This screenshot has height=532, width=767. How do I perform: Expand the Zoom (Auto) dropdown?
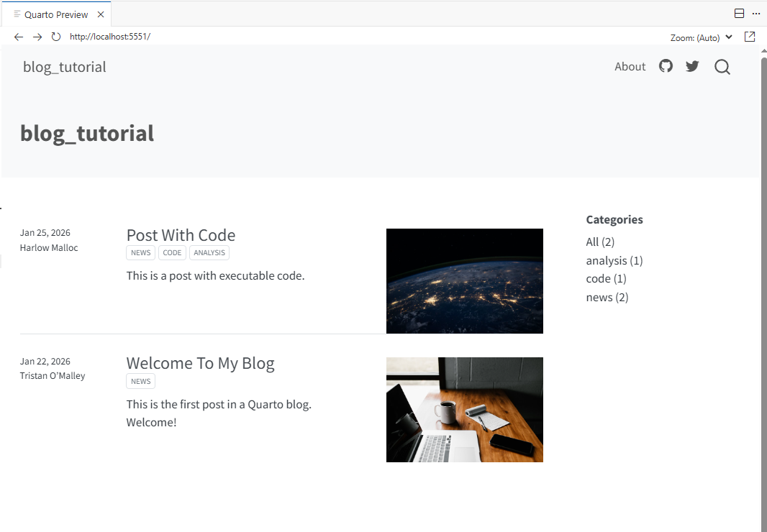click(701, 37)
